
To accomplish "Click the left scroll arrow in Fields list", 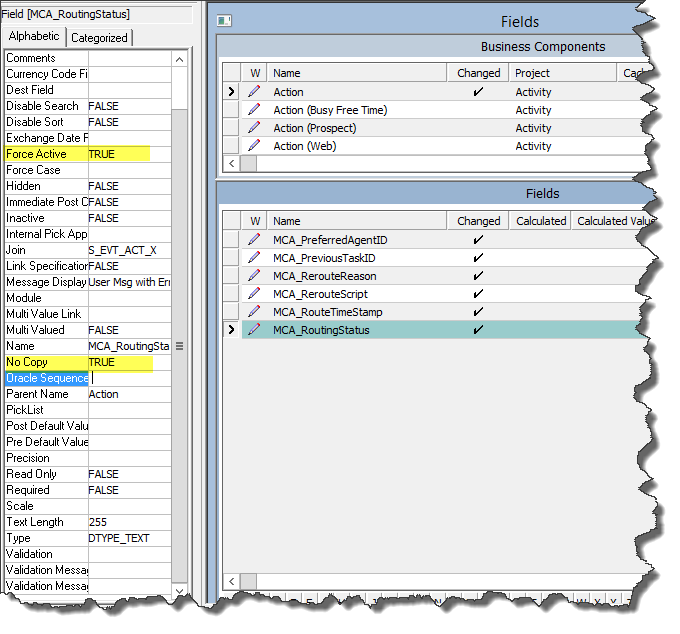I will (x=231, y=581).
